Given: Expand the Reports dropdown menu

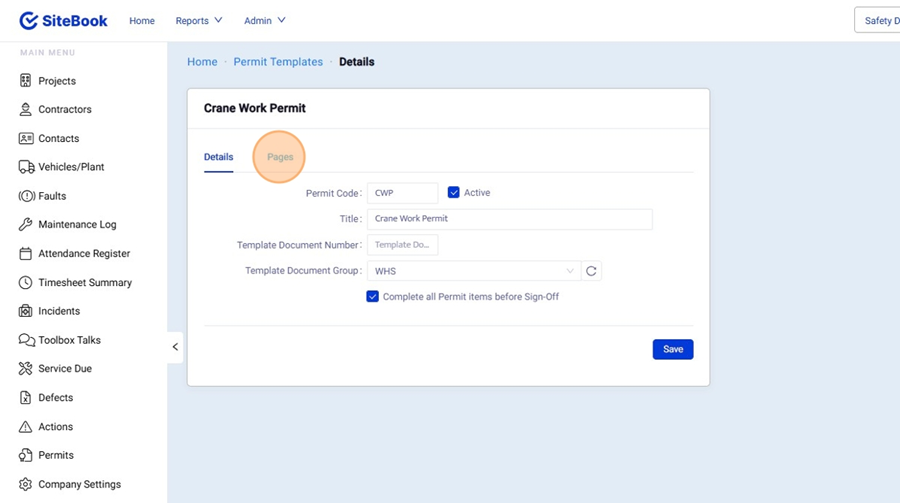Looking at the screenshot, I should click(x=199, y=21).
